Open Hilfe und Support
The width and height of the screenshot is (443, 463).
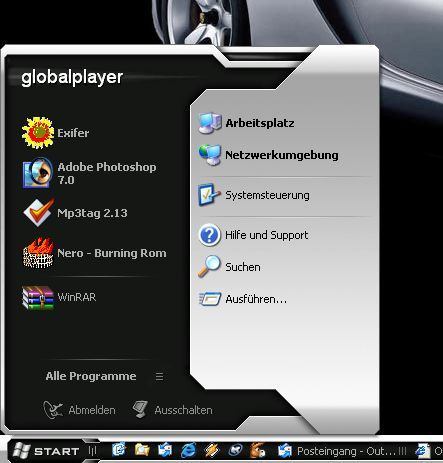point(253,235)
